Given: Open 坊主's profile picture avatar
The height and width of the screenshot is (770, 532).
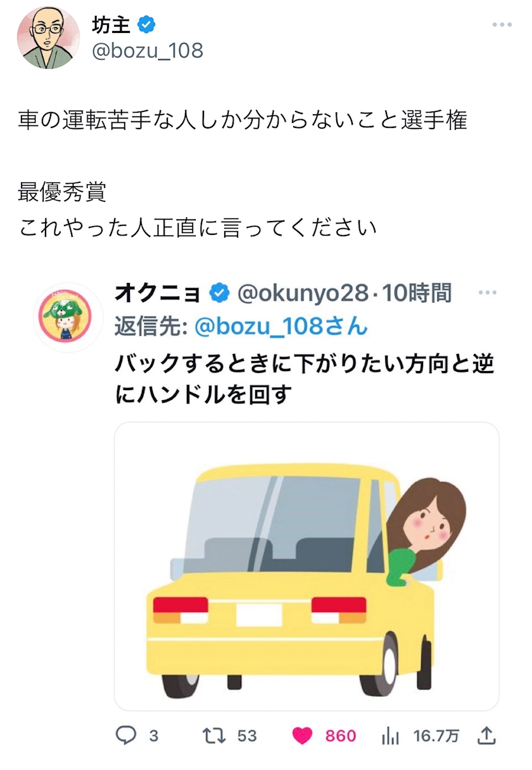Looking at the screenshot, I should pos(48,38).
